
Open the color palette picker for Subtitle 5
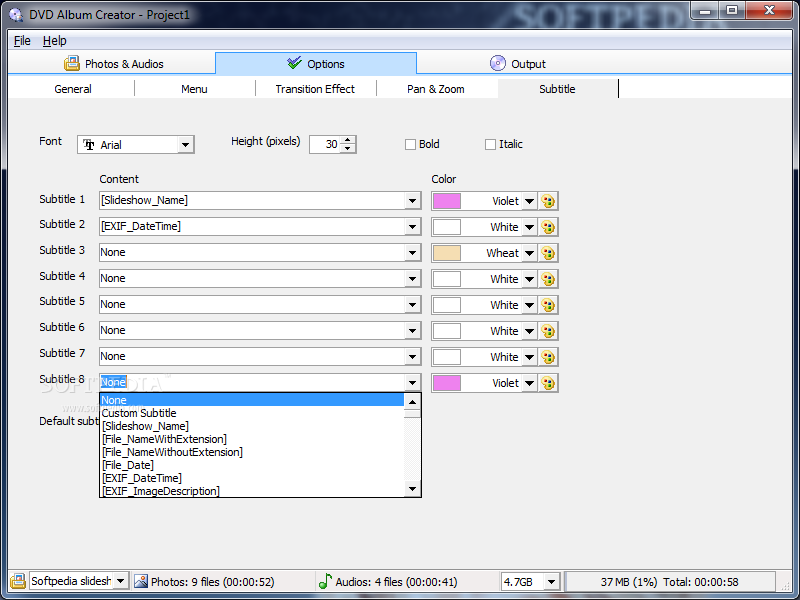548,305
